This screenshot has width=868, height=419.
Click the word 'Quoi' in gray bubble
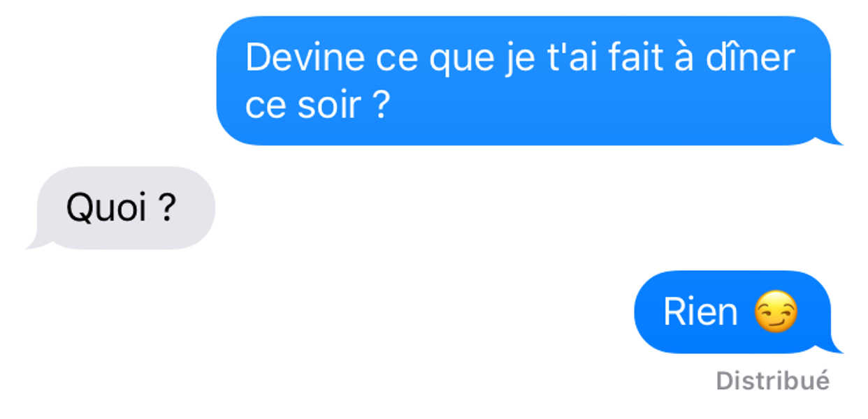tap(106, 207)
